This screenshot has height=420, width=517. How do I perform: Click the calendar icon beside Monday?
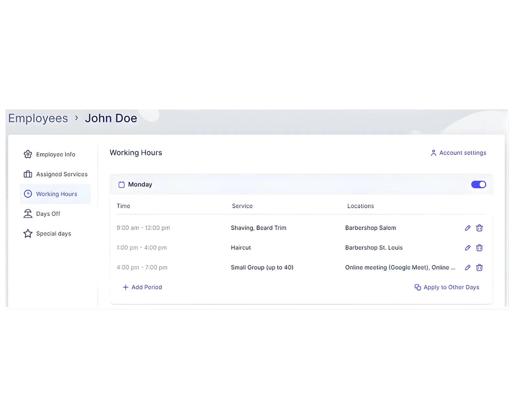tap(121, 184)
